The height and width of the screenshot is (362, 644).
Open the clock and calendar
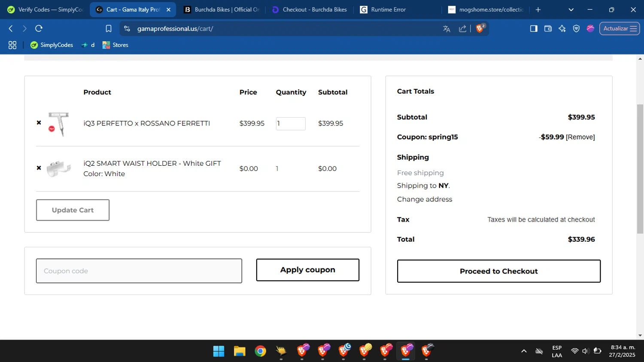[x=622, y=351]
